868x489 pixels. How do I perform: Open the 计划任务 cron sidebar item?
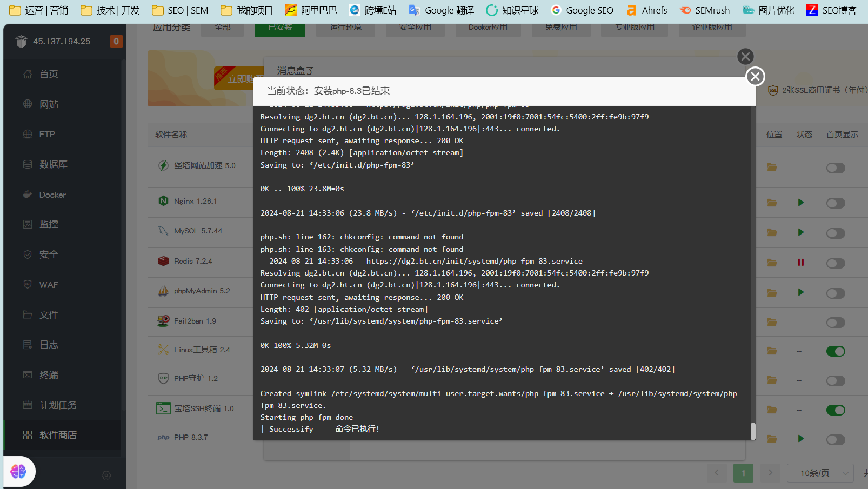click(62, 405)
